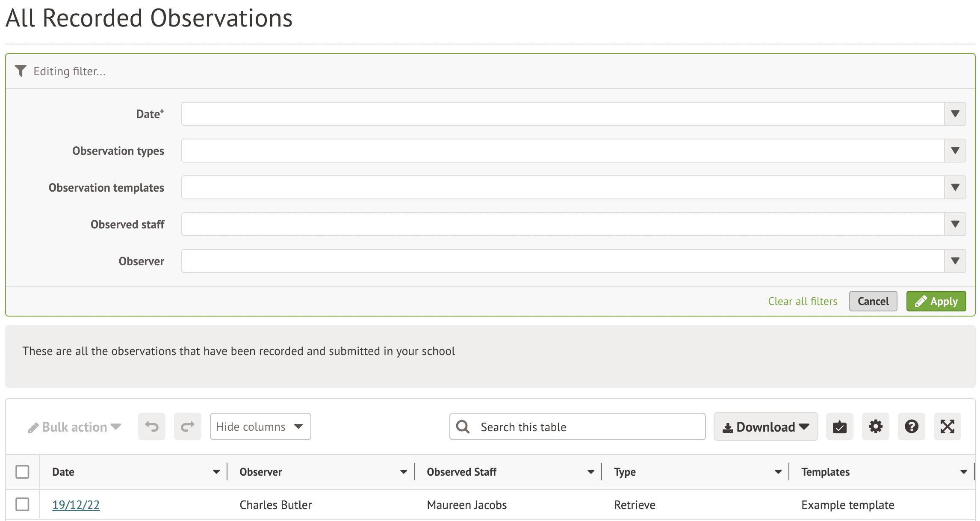
Task: Open table settings gear icon
Action: pyautogui.click(x=875, y=426)
